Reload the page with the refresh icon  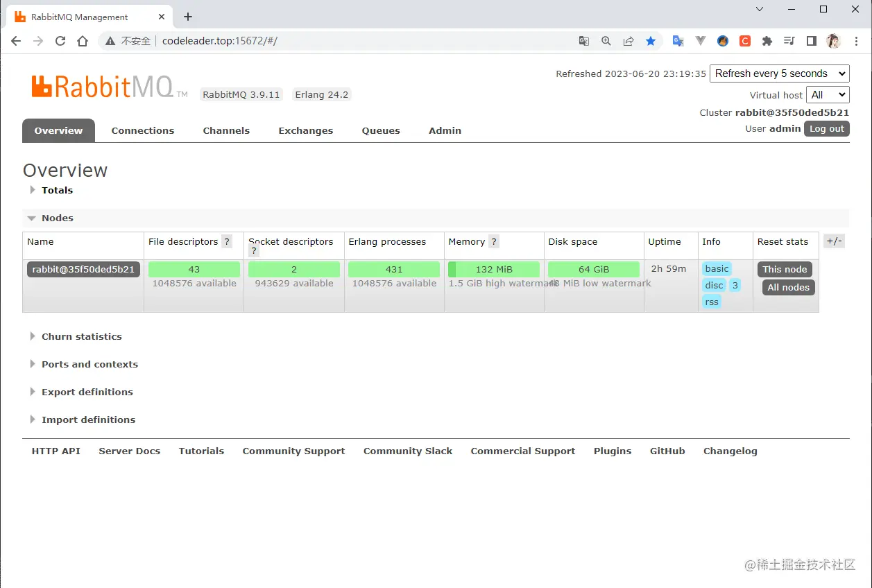pyautogui.click(x=60, y=41)
